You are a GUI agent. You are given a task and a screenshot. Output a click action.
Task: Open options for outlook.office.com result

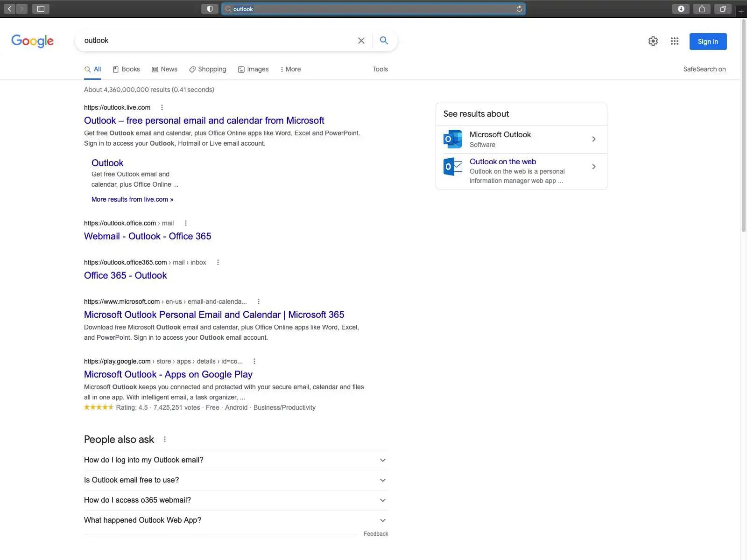(x=186, y=223)
